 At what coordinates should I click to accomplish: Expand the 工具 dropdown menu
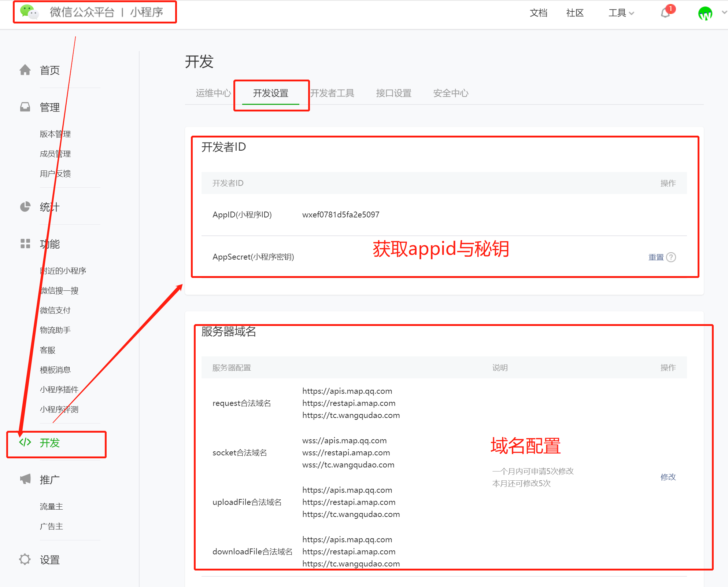[621, 13]
